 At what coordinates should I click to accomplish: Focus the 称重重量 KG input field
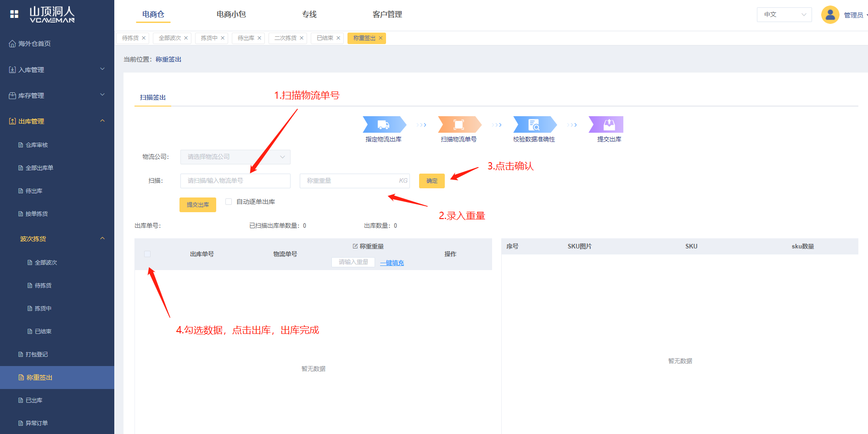click(x=349, y=181)
